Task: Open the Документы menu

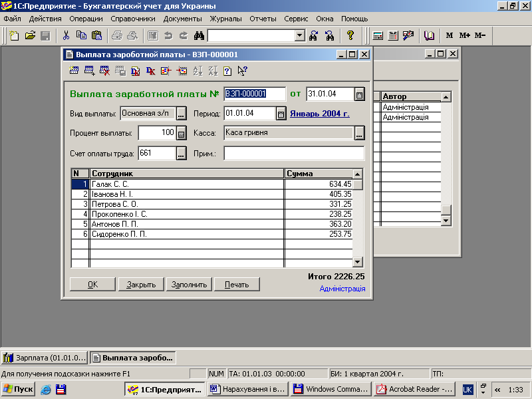Action: click(182, 19)
